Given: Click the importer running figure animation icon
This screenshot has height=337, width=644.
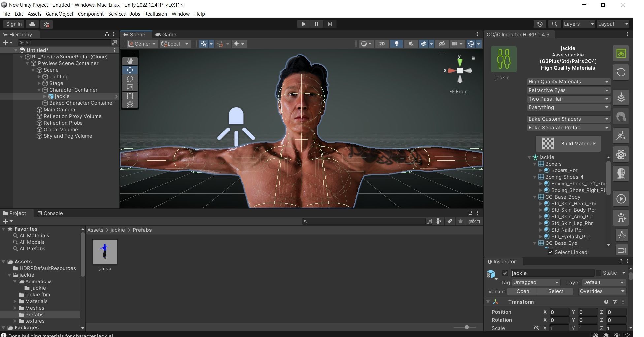Looking at the screenshot, I should click(x=621, y=136).
